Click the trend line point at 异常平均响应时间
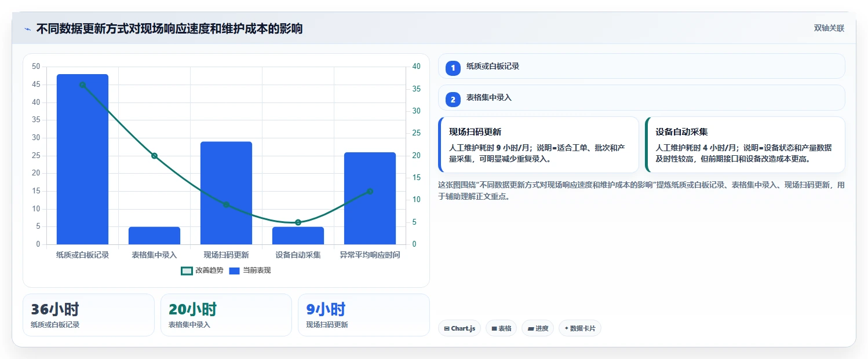The width and height of the screenshot is (868, 359). (x=370, y=191)
